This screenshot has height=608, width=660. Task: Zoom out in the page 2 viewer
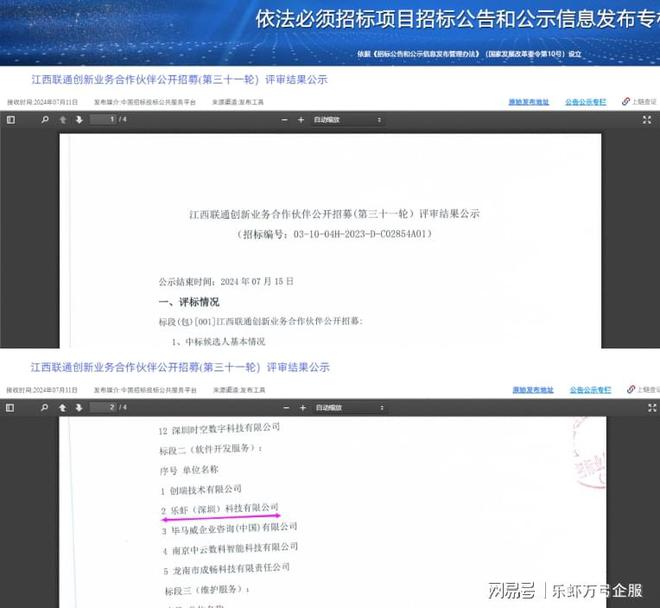(x=287, y=408)
